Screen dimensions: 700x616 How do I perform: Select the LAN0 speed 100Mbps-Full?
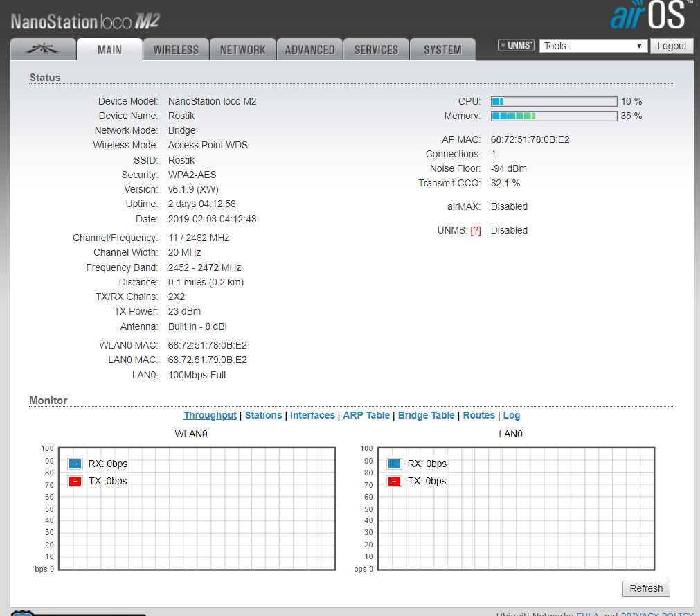click(197, 376)
